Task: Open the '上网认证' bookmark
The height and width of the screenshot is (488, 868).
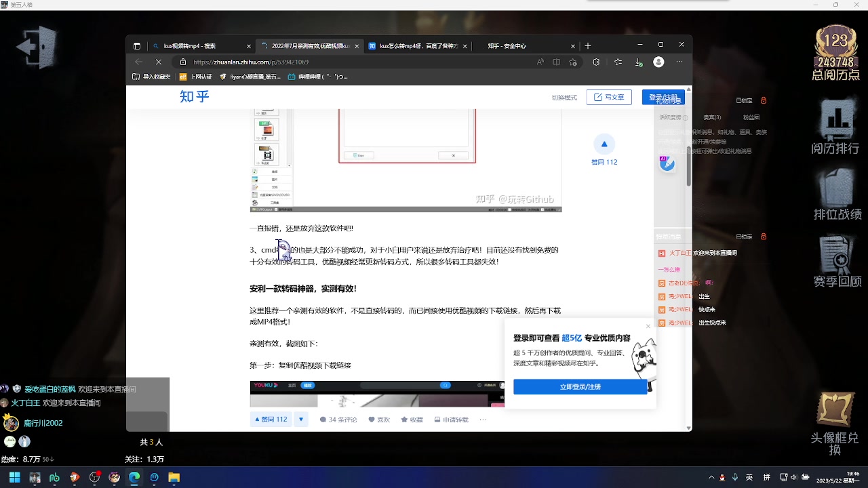Action: pyautogui.click(x=196, y=77)
